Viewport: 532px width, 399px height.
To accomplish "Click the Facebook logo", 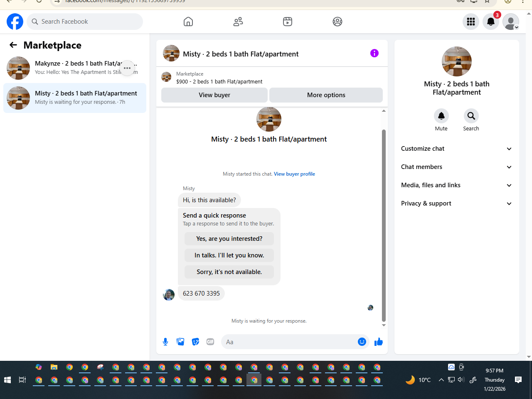I will point(15,22).
